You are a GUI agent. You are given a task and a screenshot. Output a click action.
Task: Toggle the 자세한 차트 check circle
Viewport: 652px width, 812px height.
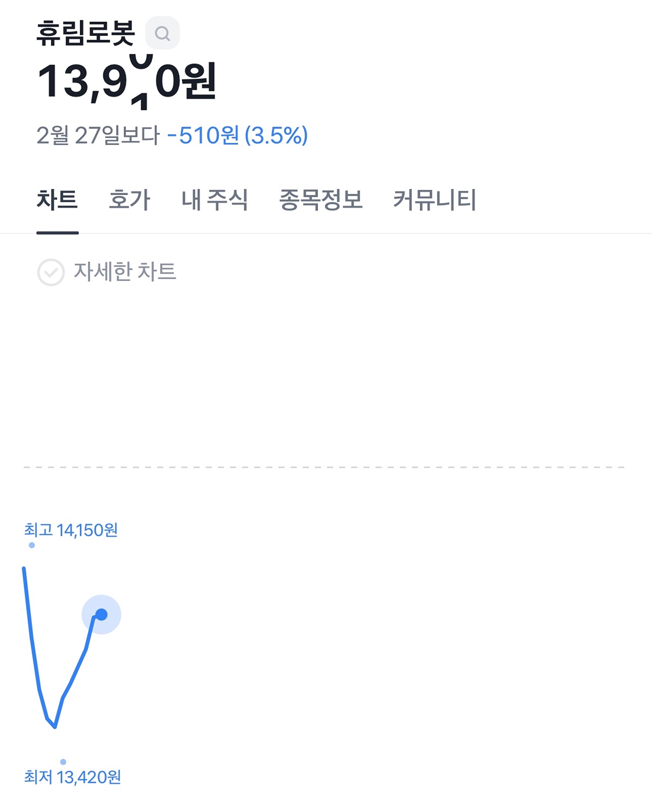tap(51, 272)
